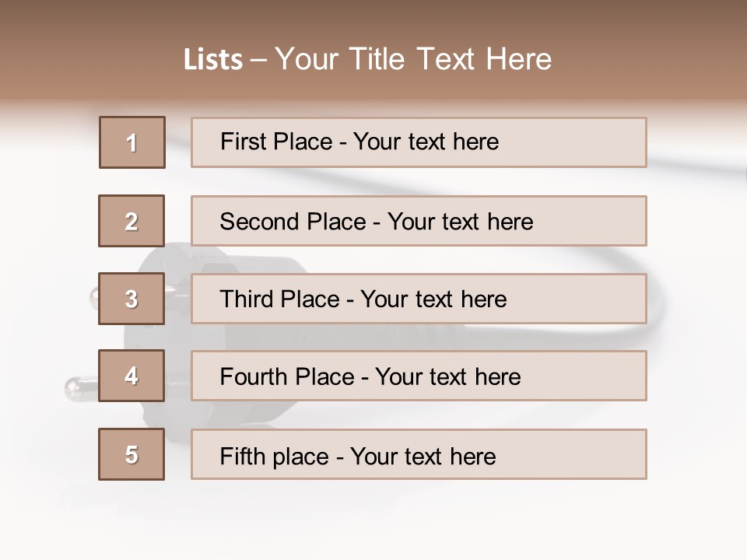The image size is (747, 560).
Task: Click the bold word "Lists" in the title
Action: coord(213,60)
